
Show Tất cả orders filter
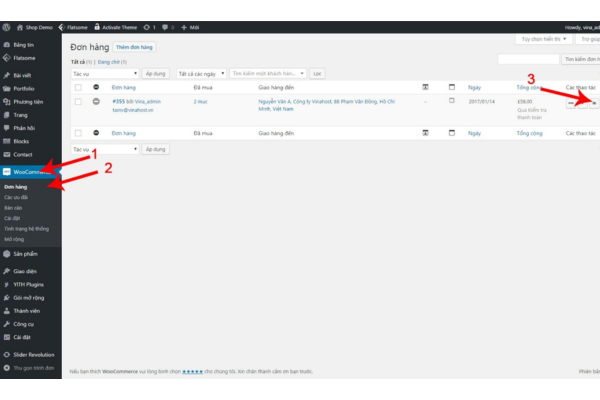click(78, 62)
